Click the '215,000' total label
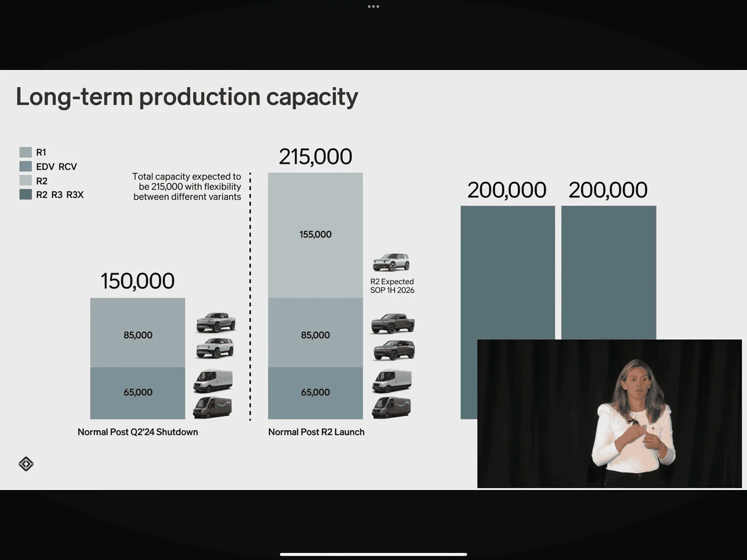Screen dimensions: 747x560 click(316, 156)
